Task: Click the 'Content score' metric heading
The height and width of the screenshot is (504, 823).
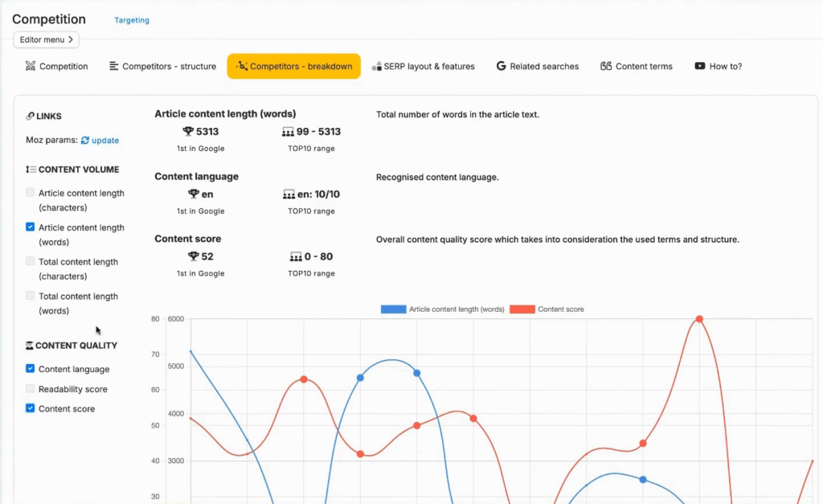Action: coord(188,239)
